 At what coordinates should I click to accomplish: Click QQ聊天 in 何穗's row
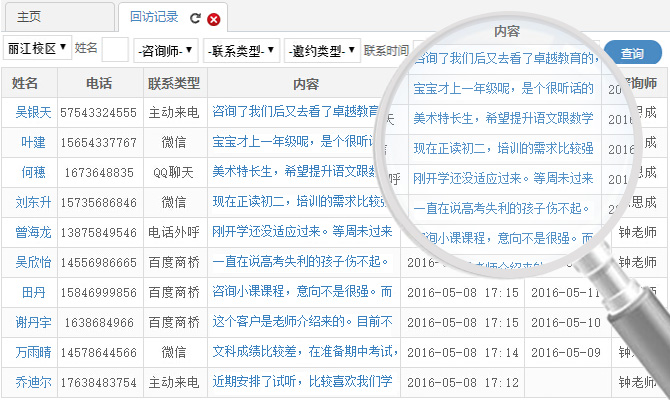pos(173,172)
